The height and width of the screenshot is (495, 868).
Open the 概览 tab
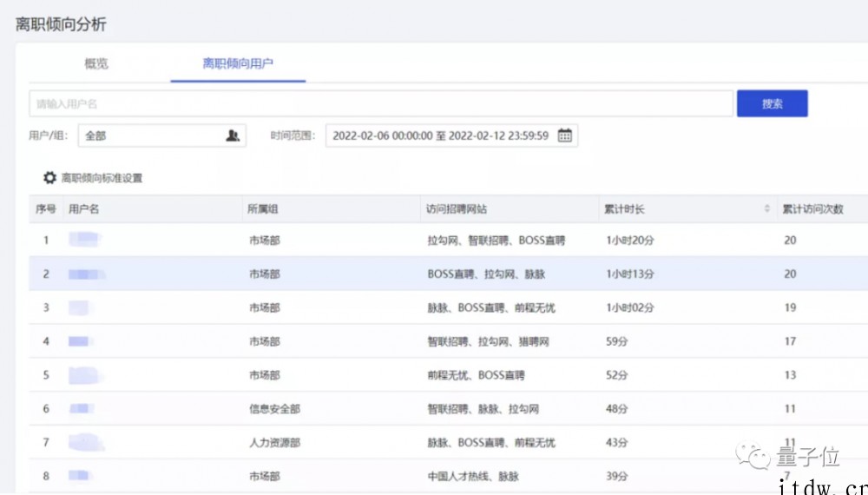coord(96,63)
